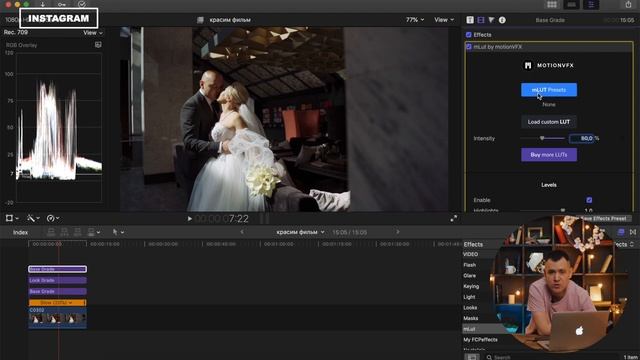Play the viewer with the play button
Image resolution: width=640 pixels, height=360 pixels.
click(189, 219)
